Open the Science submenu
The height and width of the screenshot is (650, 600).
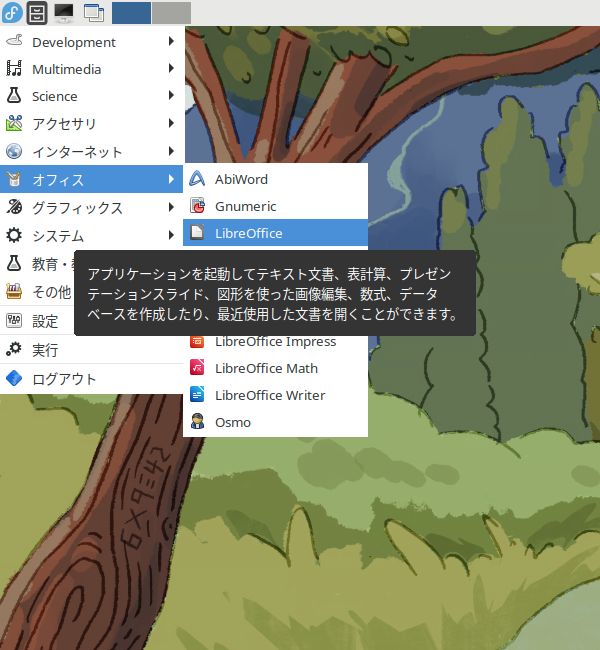pos(92,96)
